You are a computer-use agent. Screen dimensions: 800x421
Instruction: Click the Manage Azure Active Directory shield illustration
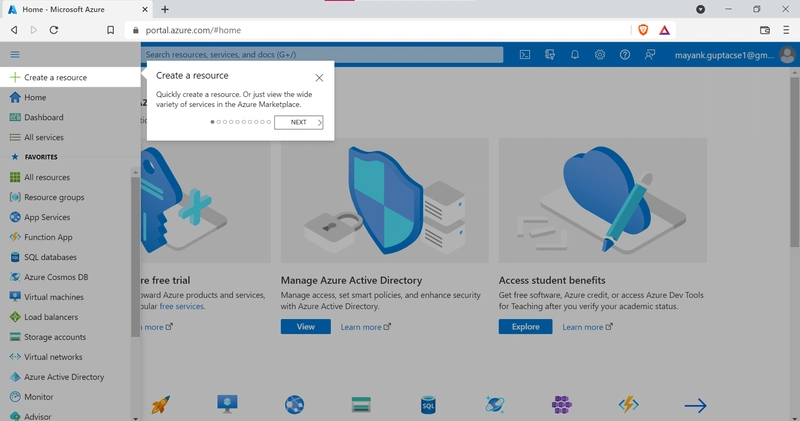click(385, 201)
